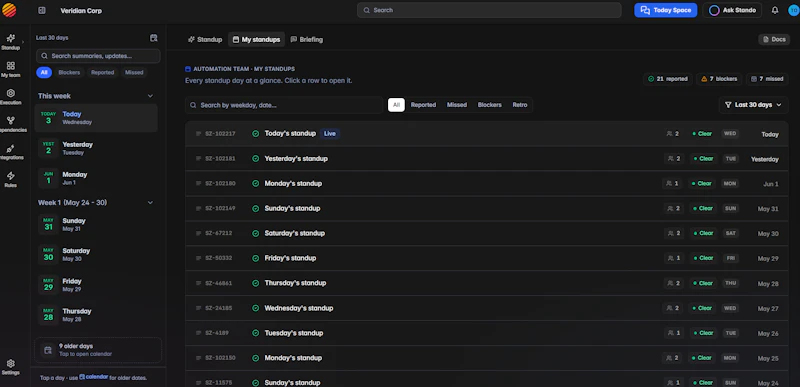Filter the main list by Reported
800x387 pixels.
(x=423, y=105)
